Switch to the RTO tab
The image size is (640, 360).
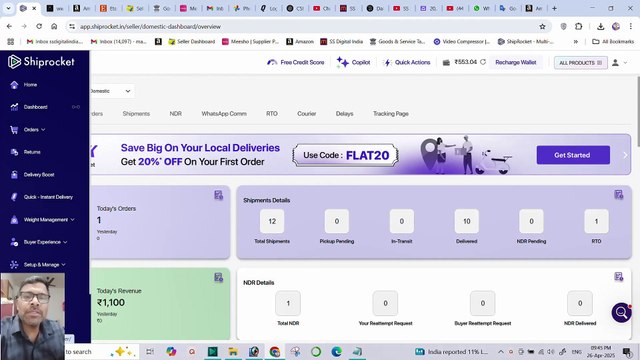tap(271, 114)
